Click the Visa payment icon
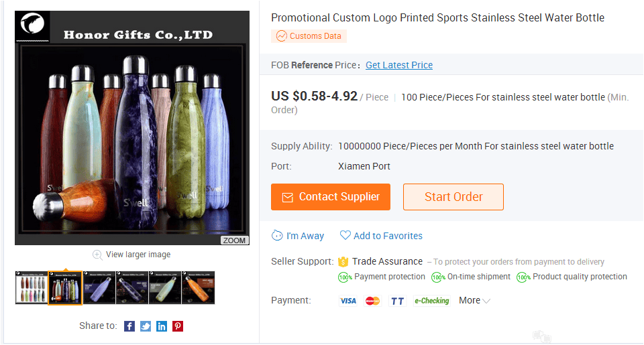644x345 pixels. point(347,301)
